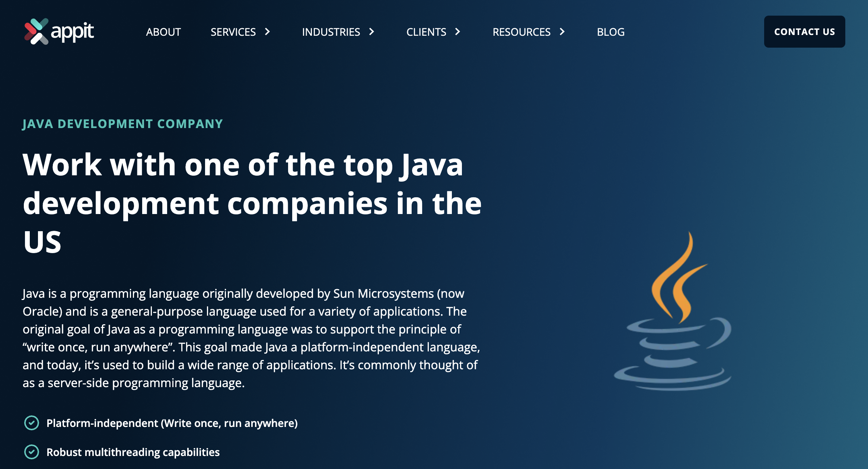Expand the Services chevron arrow
Screen dimensions: 868x469
(267, 32)
